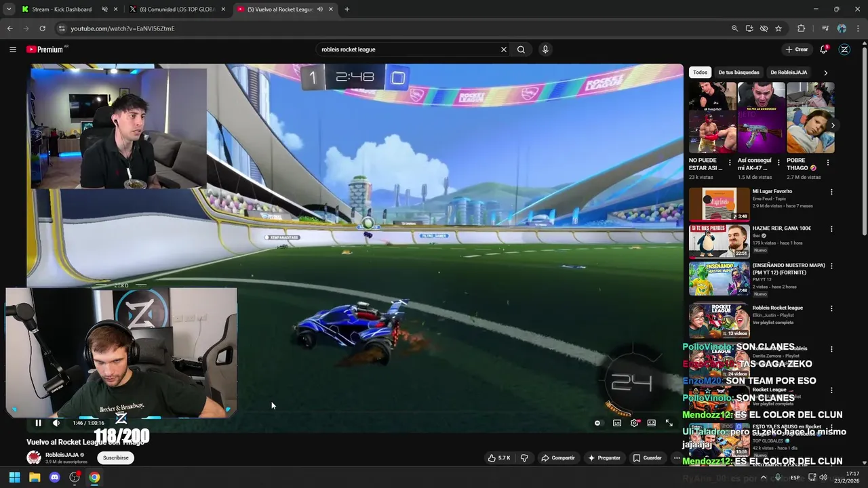Dislike the video
Screen dimensions: 868x488
[524, 458]
